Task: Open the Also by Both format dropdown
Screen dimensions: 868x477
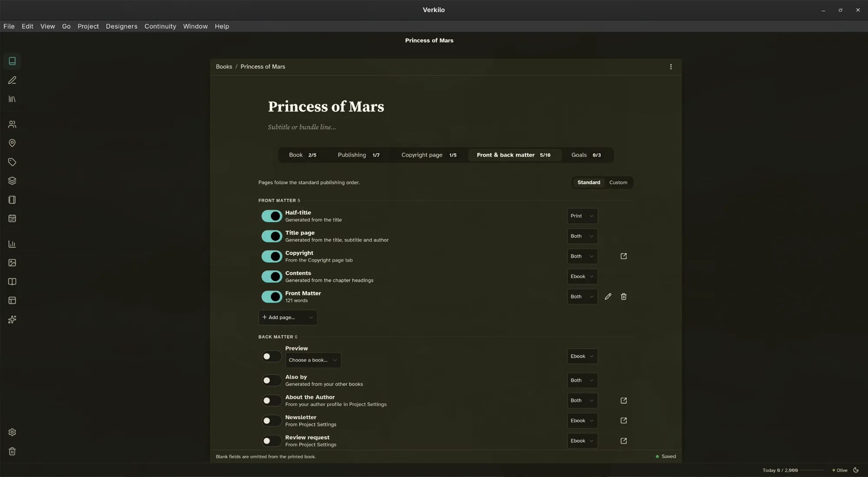Action: (x=582, y=380)
